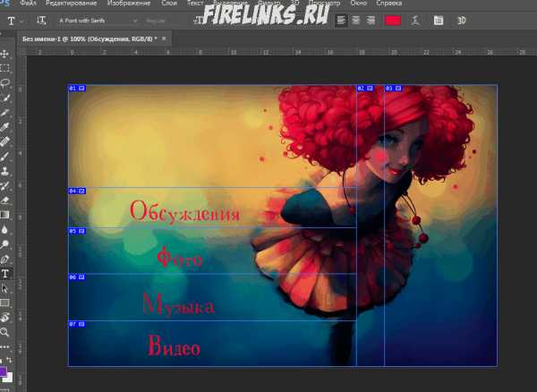Click slice badge 04 on the canvas
This screenshot has height=392, width=537.
click(x=77, y=191)
